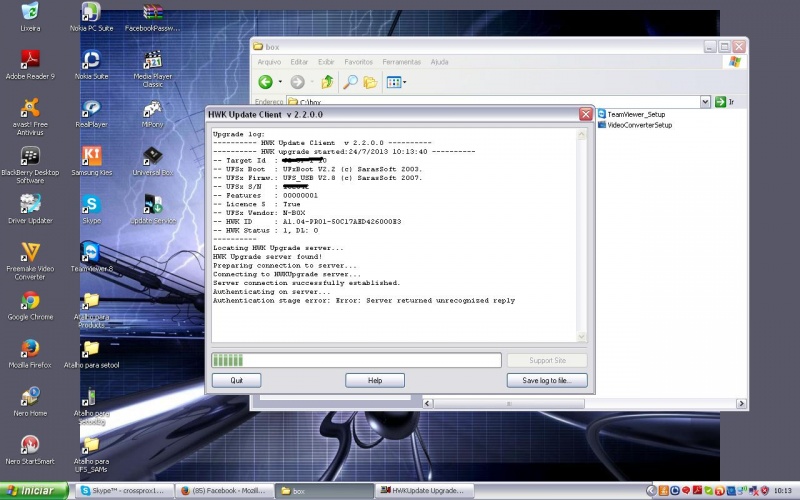The height and width of the screenshot is (500, 800).
Task: Open Atalho para UFS_SAMs folder
Action: point(91,454)
